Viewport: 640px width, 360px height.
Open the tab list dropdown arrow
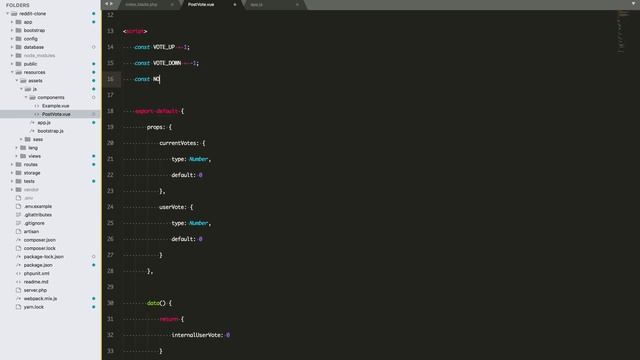(633, 4)
